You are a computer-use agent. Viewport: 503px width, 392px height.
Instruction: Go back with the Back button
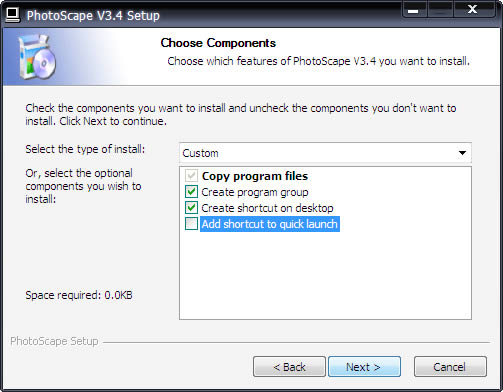(x=289, y=367)
